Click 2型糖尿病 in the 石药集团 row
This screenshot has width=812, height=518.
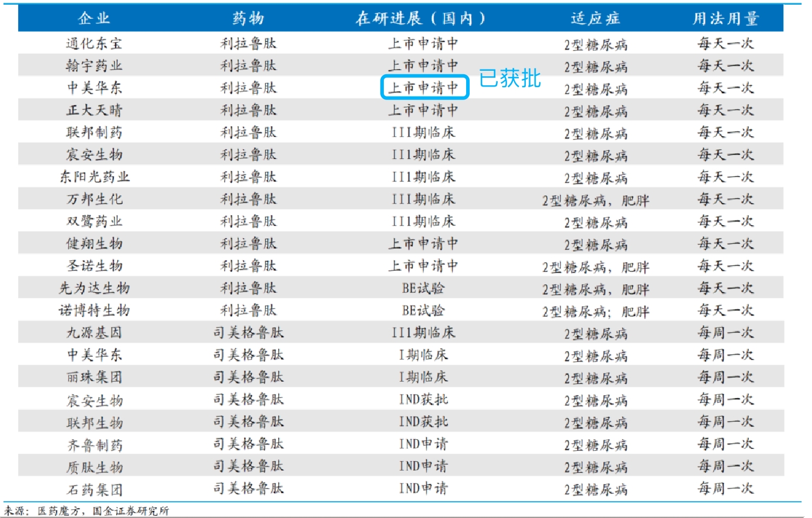(596, 489)
